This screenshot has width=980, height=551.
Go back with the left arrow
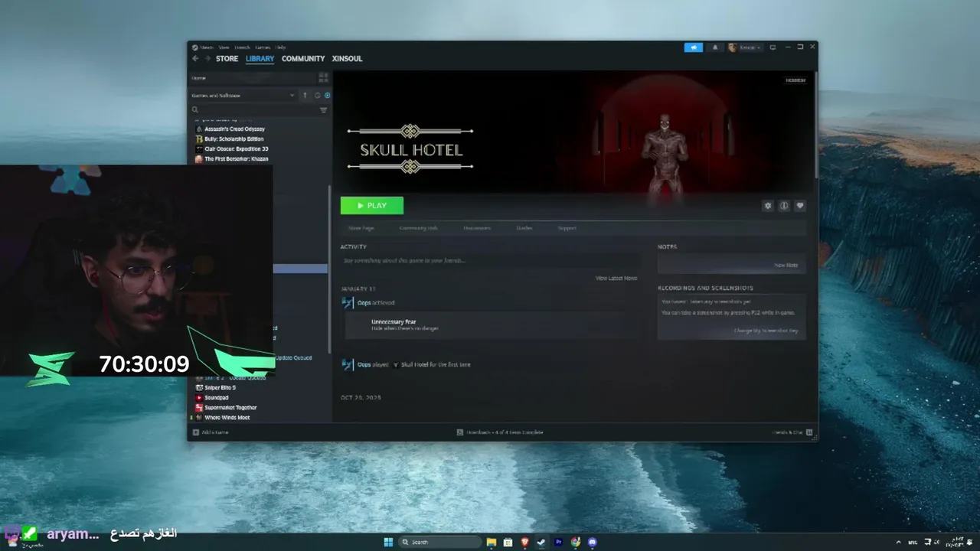(195, 59)
